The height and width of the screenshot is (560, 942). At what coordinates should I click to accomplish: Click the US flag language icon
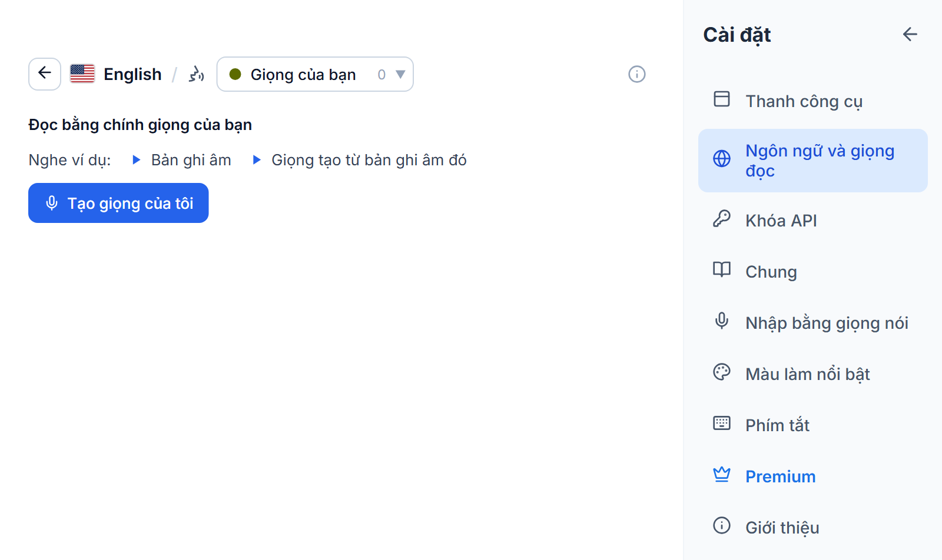(x=82, y=74)
